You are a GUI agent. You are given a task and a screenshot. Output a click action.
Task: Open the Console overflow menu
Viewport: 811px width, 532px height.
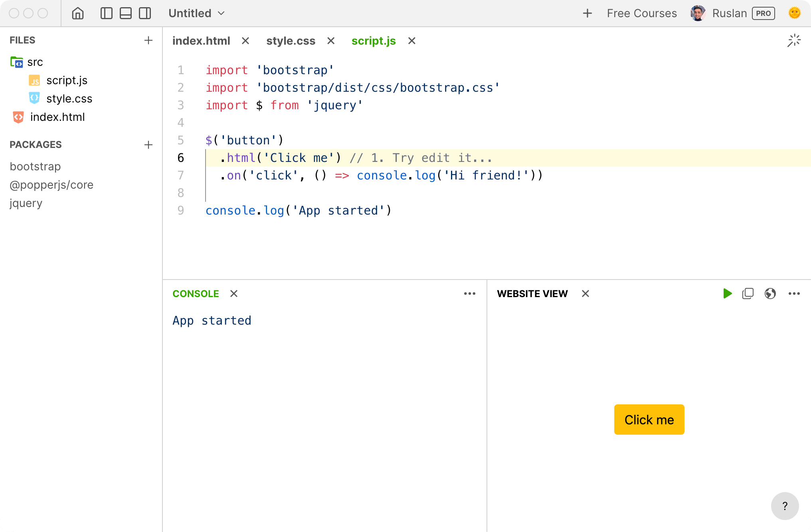coord(469,293)
